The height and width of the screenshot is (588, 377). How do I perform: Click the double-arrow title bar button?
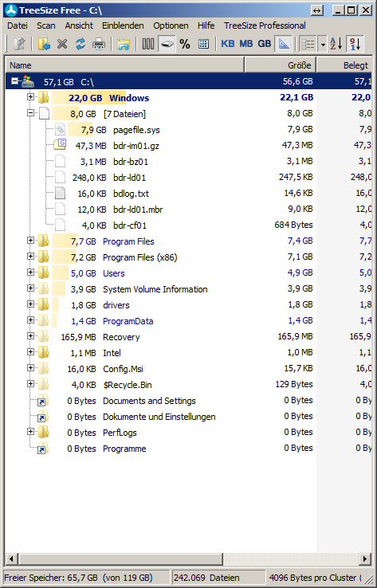[317, 10]
